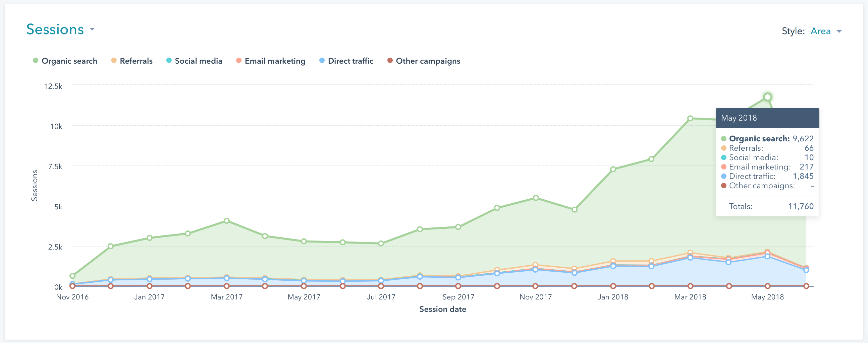
Task: Toggle the Email marketing legend series
Action: pos(271,61)
